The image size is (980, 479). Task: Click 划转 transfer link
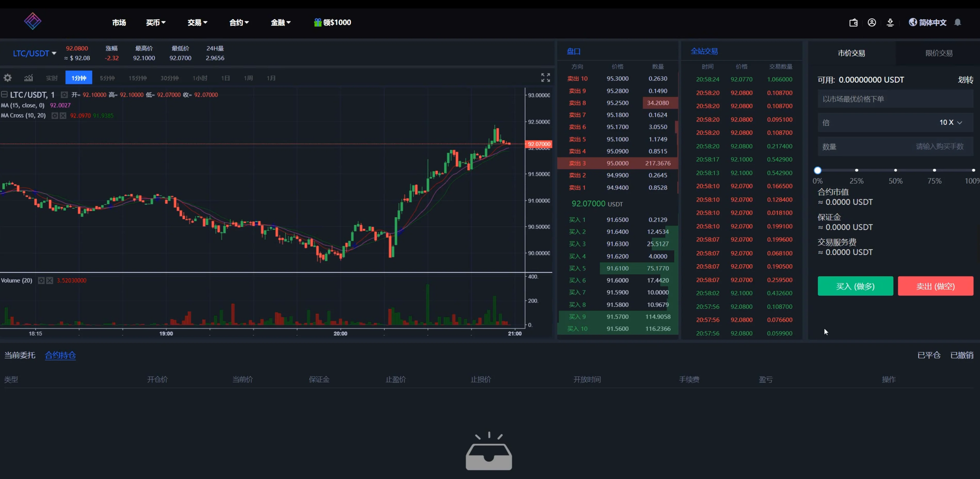965,80
